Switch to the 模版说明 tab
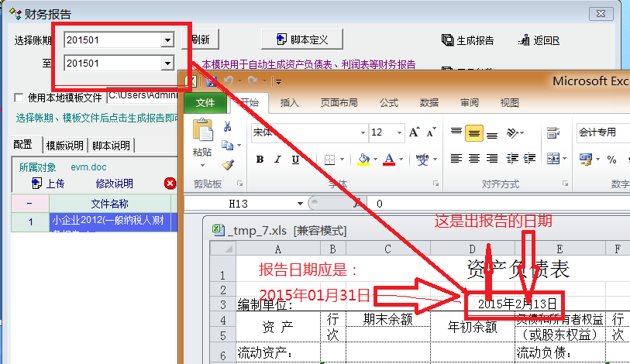Viewport: 630px width, 364px height. [64, 146]
